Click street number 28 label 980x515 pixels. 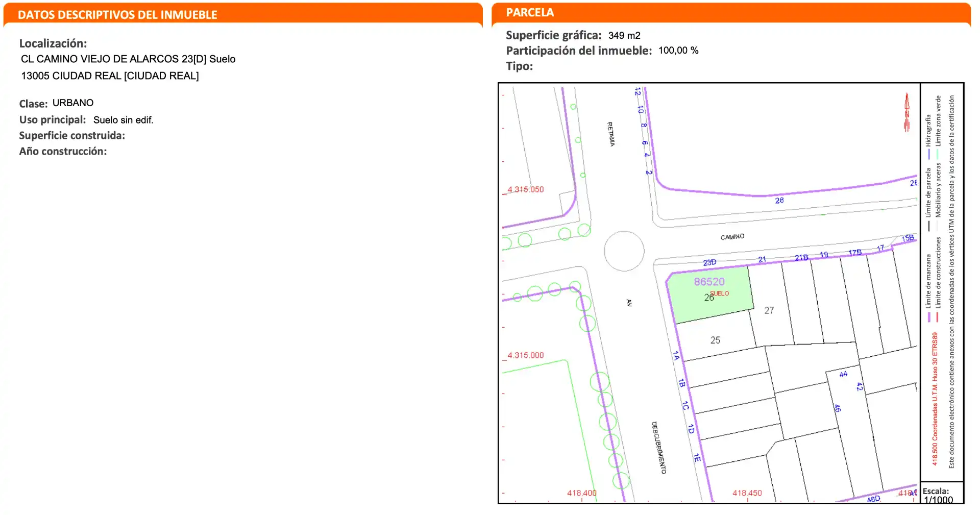tap(779, 201)
